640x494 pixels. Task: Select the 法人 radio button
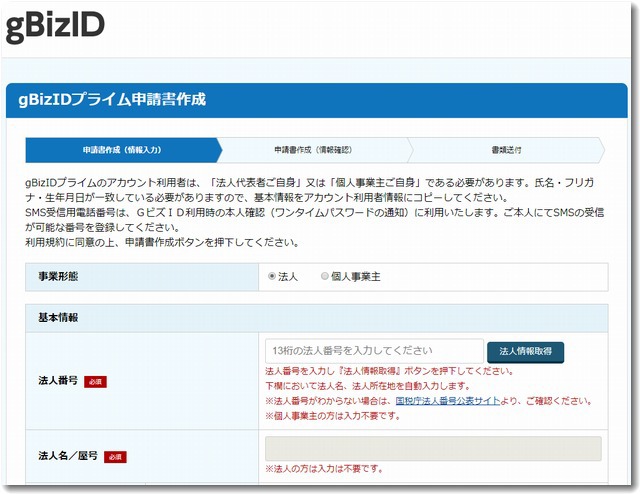pos(272,276)
